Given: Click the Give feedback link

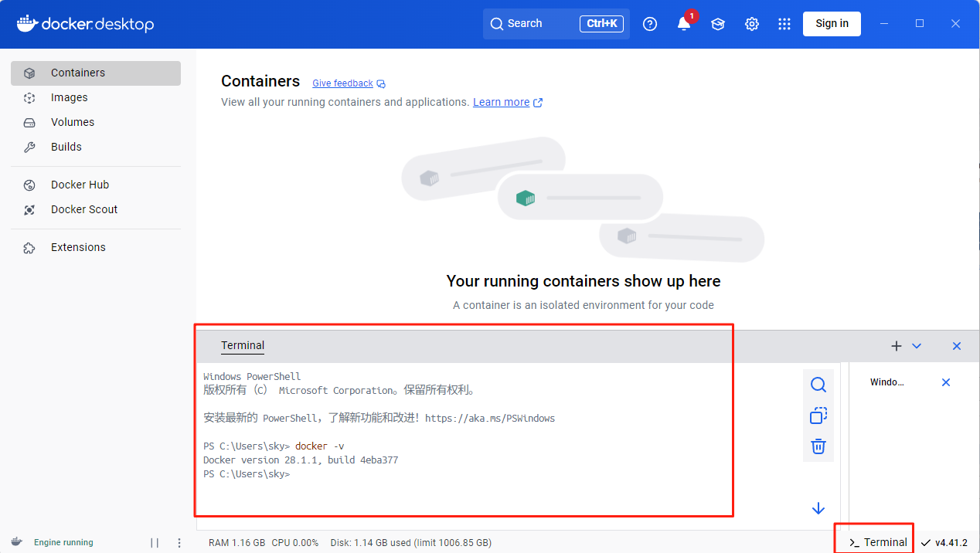Looking at the screenshot, I should [342, 83].
